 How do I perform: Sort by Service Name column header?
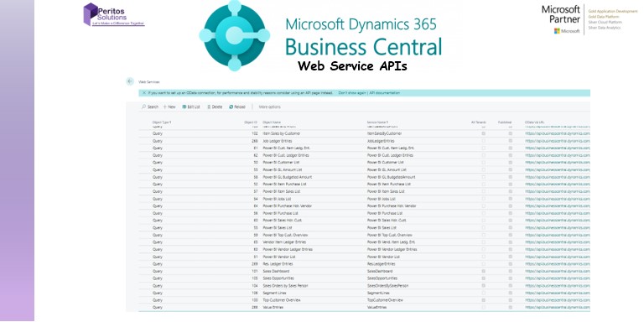coord(377,122)
